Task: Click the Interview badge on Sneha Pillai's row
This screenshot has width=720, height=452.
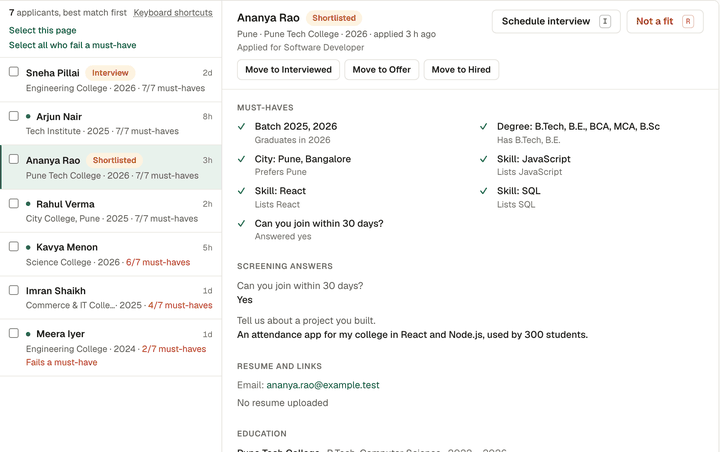Action: point(110,73)
